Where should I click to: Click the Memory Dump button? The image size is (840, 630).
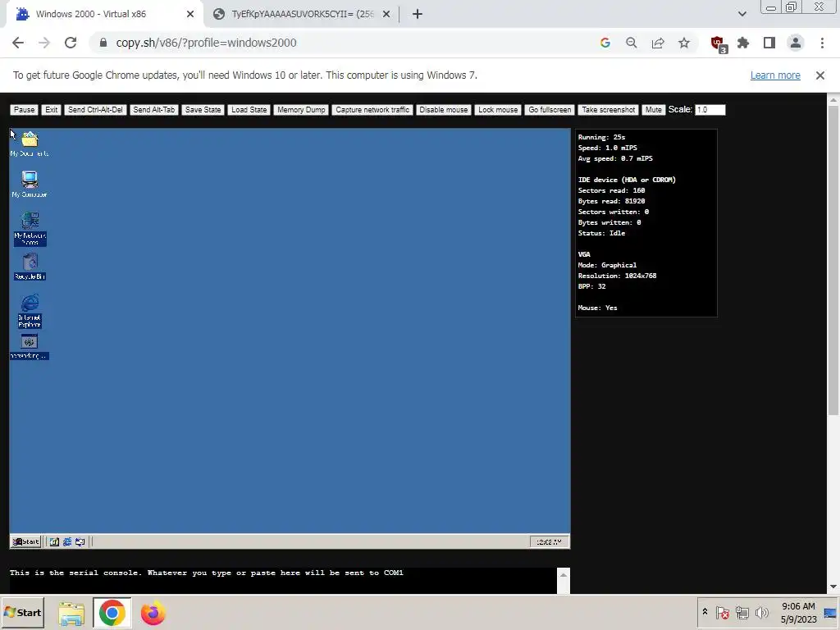301,110
